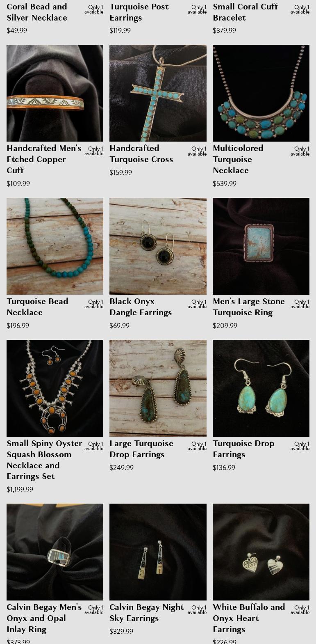View the Calvin Begay Night Sky Earrings photo
Viewport: 316px width, 644px height.
click(158, 552)
